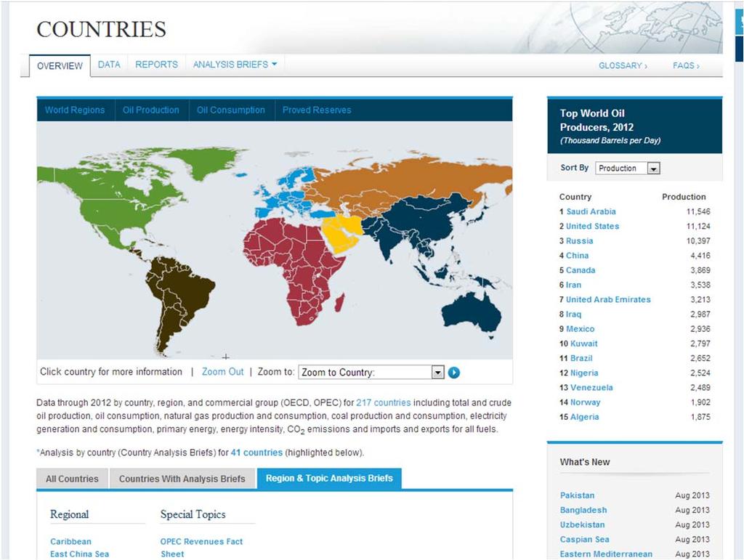Screen dimensions: 744x560
Task: Open OPEC Revenues Fact Sheet link
Action: pyautogui.click(x=201, y=548)
